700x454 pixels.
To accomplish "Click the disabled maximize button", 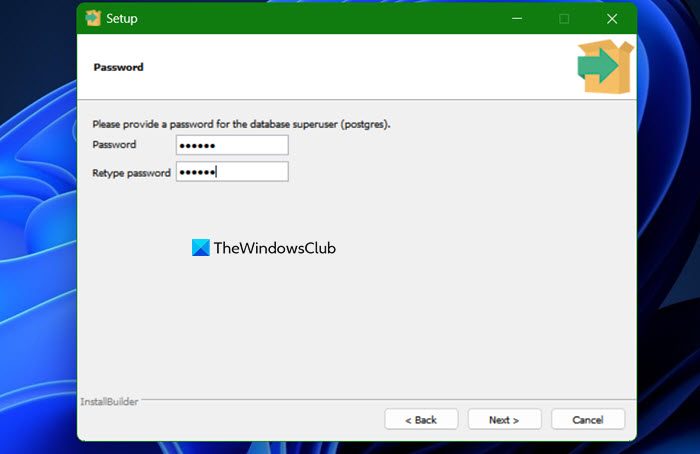I will pos(564,19).
